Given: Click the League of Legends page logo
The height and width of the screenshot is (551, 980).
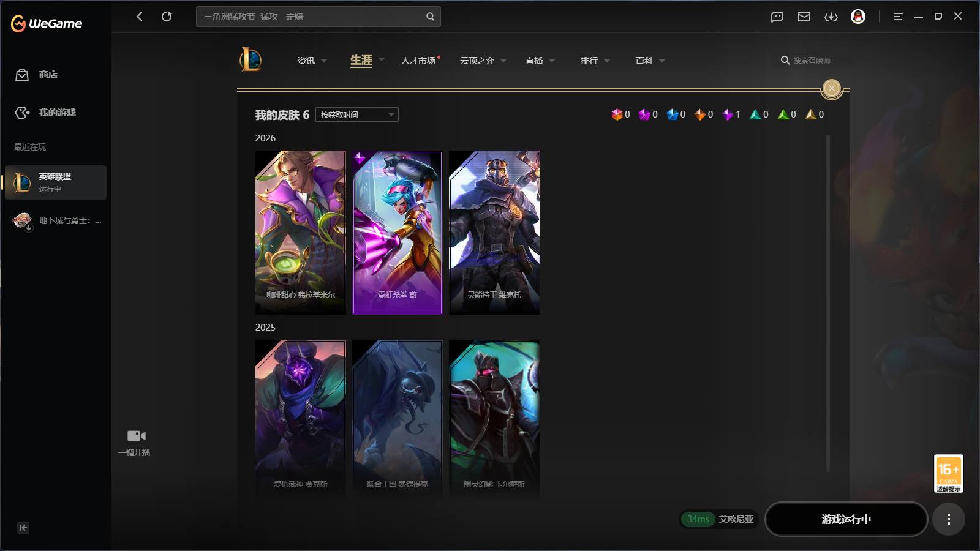Looking at the screenshot, I should [x=251, y=60].
